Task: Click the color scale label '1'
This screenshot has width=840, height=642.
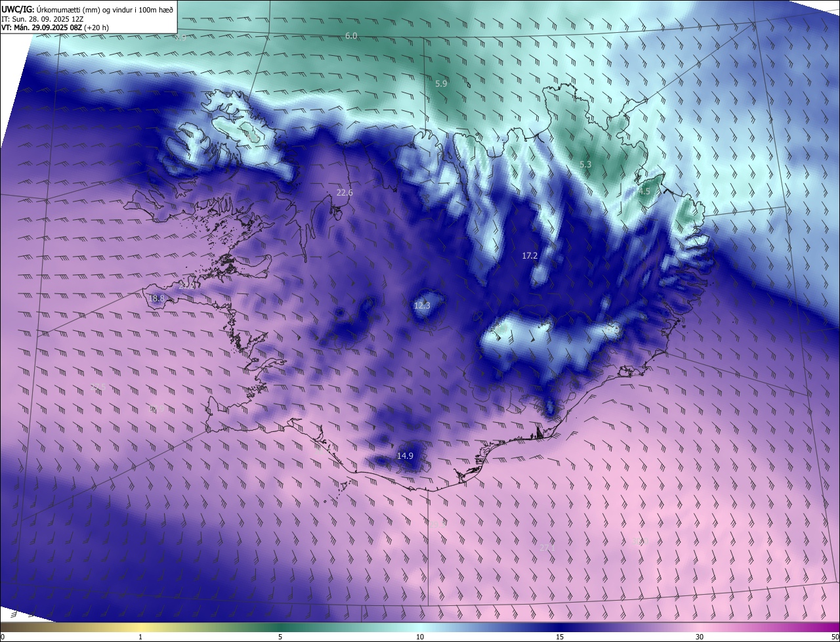Action: pos(140,637)
